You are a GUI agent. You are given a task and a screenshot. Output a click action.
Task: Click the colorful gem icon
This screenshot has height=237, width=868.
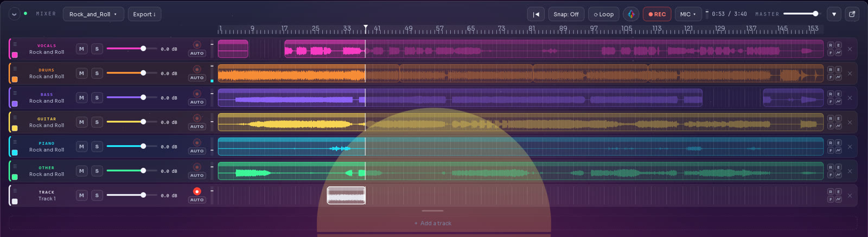click(631, 14)
